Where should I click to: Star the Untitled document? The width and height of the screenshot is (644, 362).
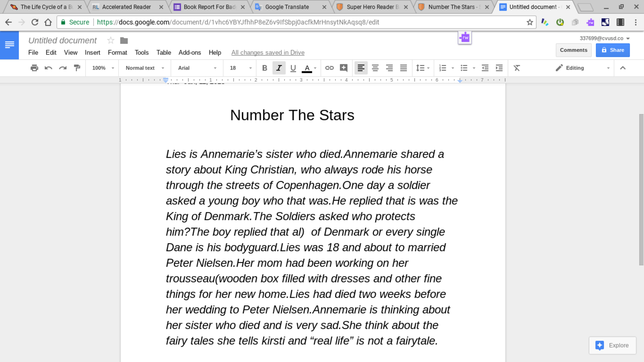111,41
